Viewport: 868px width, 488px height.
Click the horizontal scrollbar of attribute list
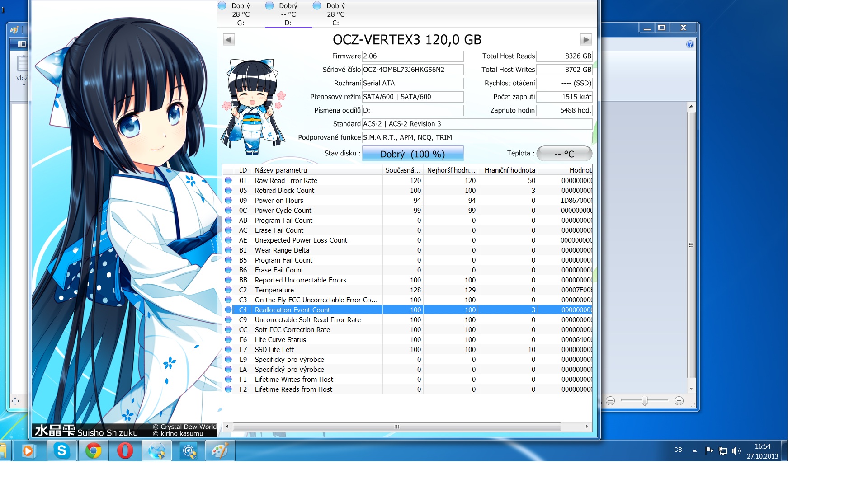(x=396, y=427)
